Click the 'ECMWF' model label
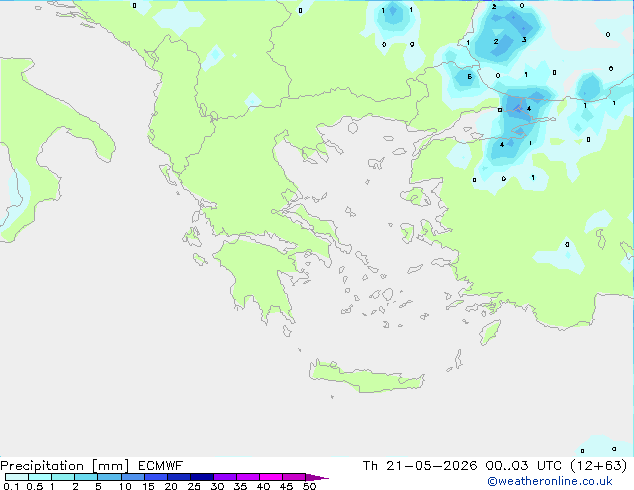Viewport: 634px width, 490px height. coord(161,466)
